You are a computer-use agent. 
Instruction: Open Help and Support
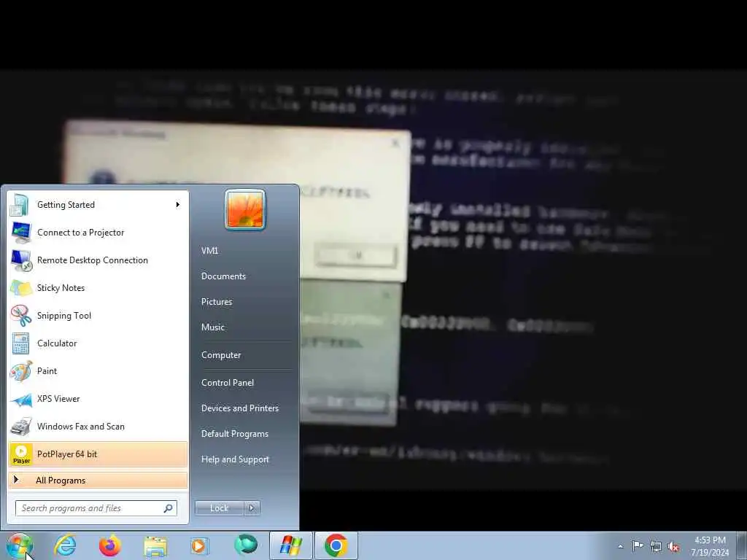pyautogui.click(x=236, y=459)
